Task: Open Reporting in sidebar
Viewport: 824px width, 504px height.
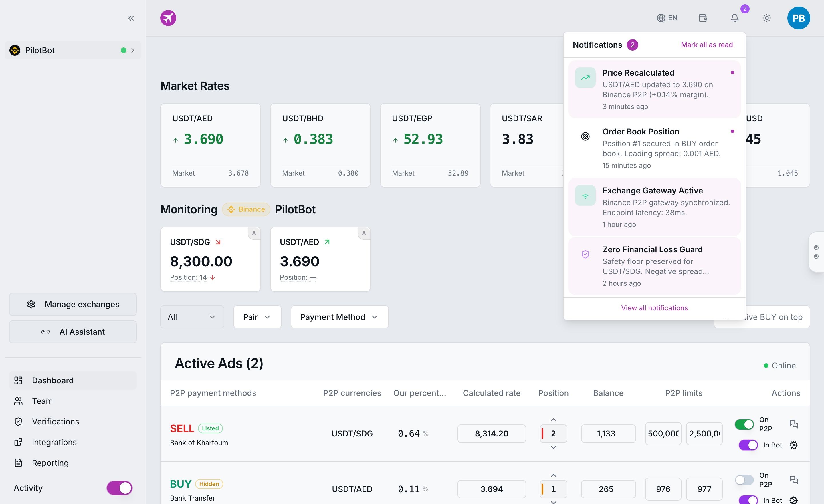Action: [73, 463]
